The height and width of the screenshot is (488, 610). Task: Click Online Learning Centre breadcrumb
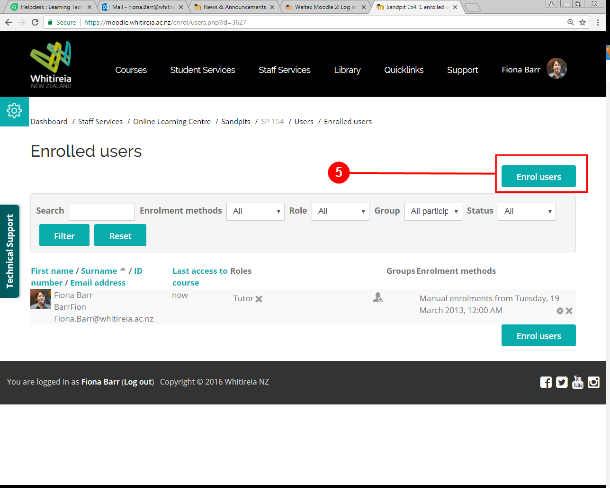click(x=172, y=121)
